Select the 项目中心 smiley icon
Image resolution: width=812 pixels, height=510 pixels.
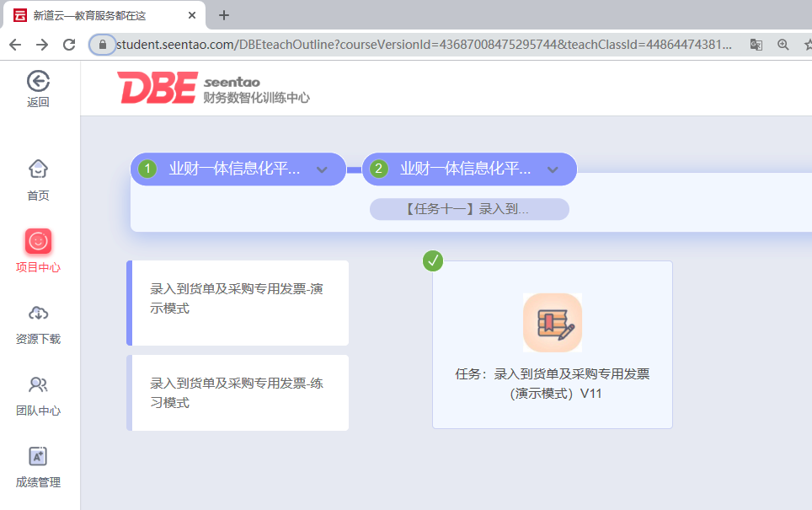point(38,242)
